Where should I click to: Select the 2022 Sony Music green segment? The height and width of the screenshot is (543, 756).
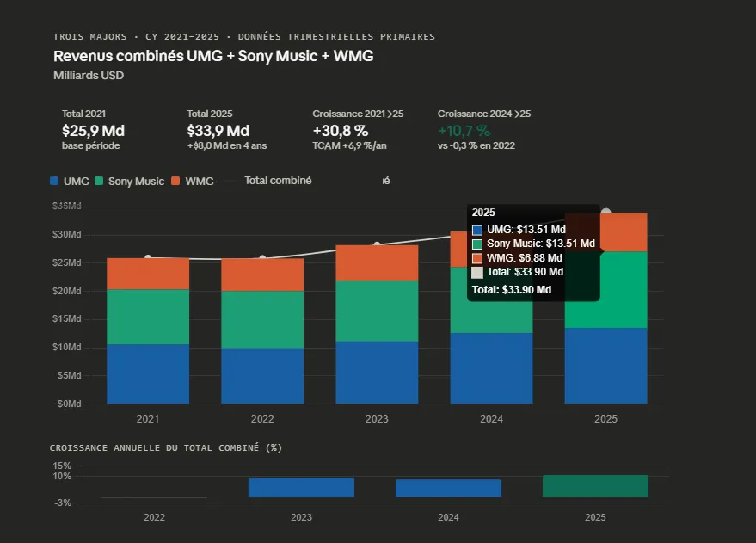tap(262, 319)
